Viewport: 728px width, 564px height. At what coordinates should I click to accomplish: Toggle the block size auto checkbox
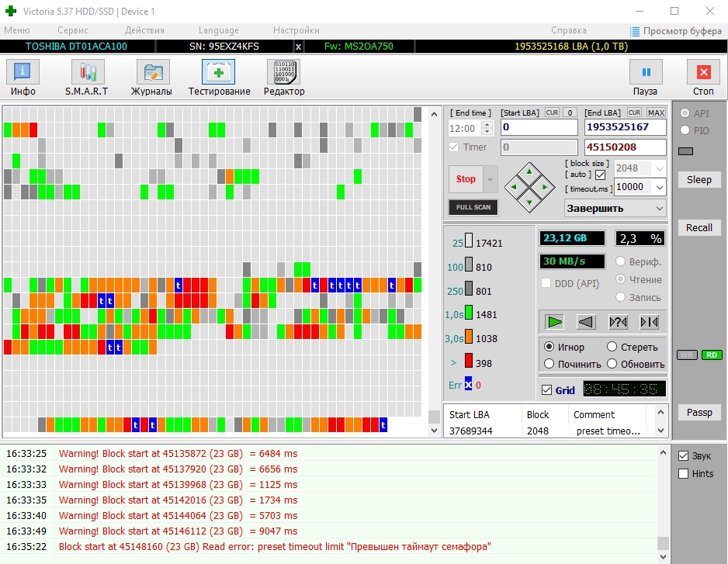point(600,175)
